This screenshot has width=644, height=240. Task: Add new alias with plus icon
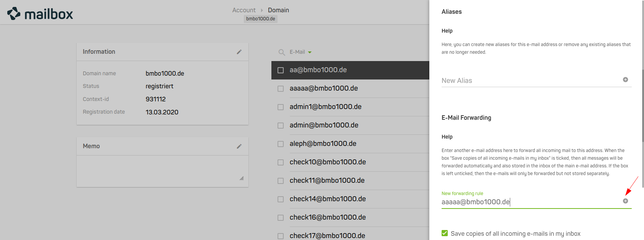[x=625, y=80]
